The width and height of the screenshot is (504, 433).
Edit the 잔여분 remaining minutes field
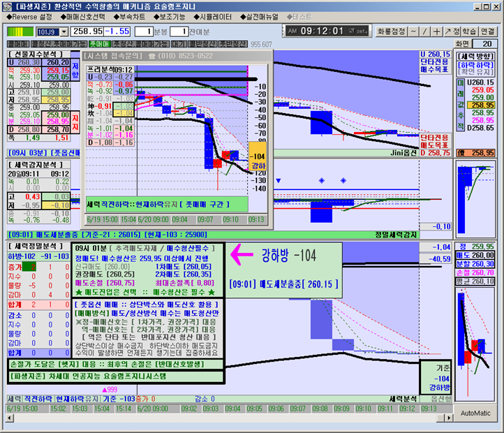(179, 31)
